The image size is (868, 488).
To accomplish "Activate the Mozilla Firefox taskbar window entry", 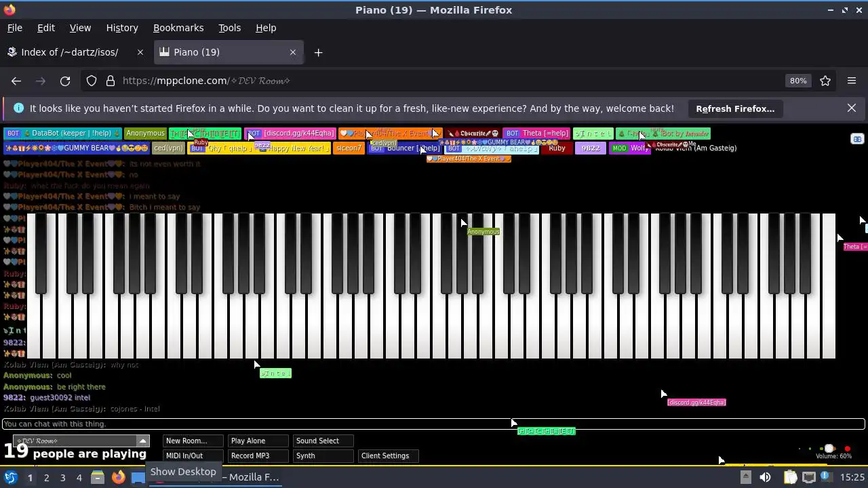I will (x=216, y=478).
